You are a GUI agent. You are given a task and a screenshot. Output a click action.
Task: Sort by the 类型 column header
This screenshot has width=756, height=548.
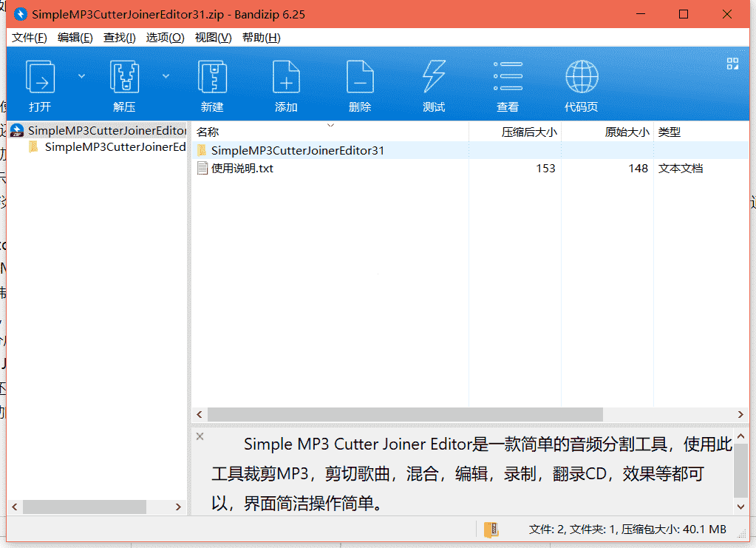click(701, 132)
